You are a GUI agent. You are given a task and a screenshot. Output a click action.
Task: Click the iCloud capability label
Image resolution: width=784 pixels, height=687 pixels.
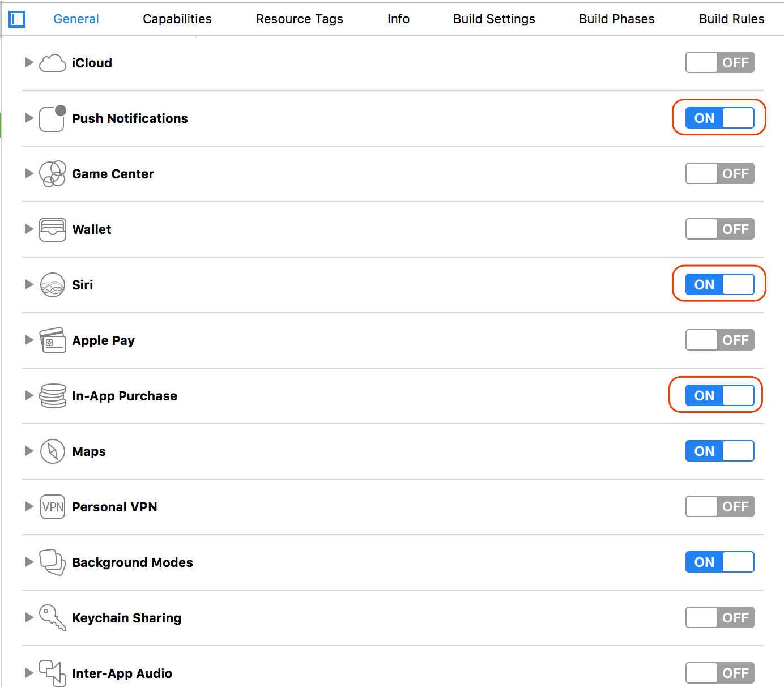(x=92, y=63)
